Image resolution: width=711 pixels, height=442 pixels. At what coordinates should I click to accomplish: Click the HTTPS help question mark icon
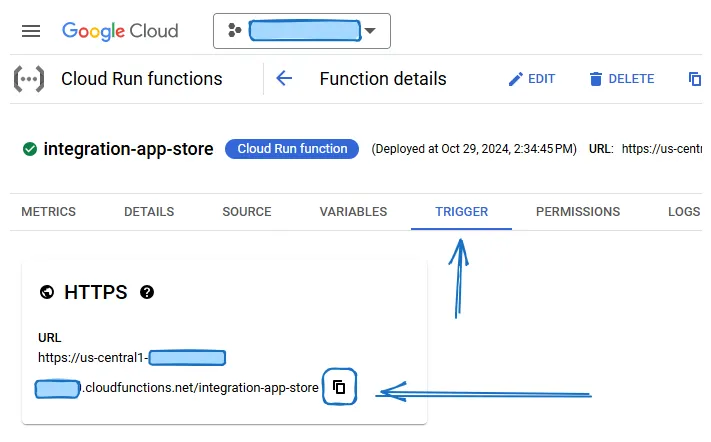(147, 292)
